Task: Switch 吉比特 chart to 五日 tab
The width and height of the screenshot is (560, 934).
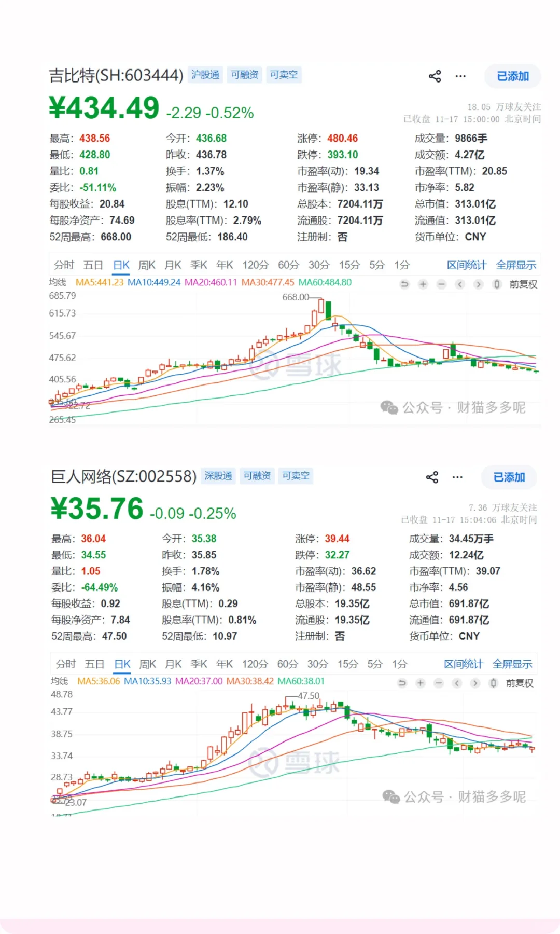Action: [93, 265]
